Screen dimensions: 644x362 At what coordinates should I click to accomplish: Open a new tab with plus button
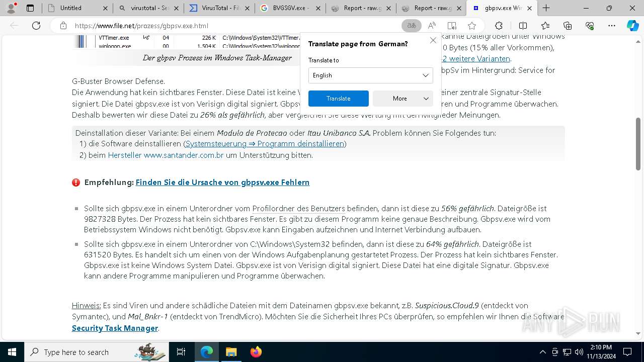point(546,8)
